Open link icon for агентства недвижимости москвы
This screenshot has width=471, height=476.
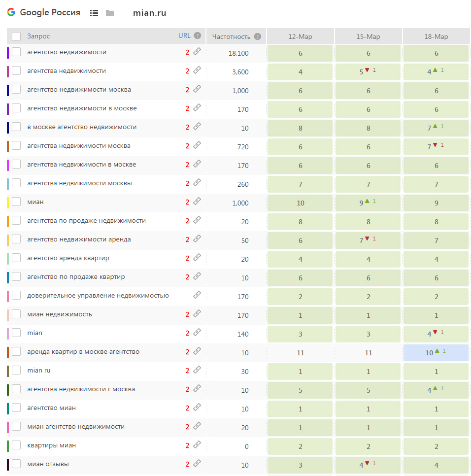tap(197, 182)
